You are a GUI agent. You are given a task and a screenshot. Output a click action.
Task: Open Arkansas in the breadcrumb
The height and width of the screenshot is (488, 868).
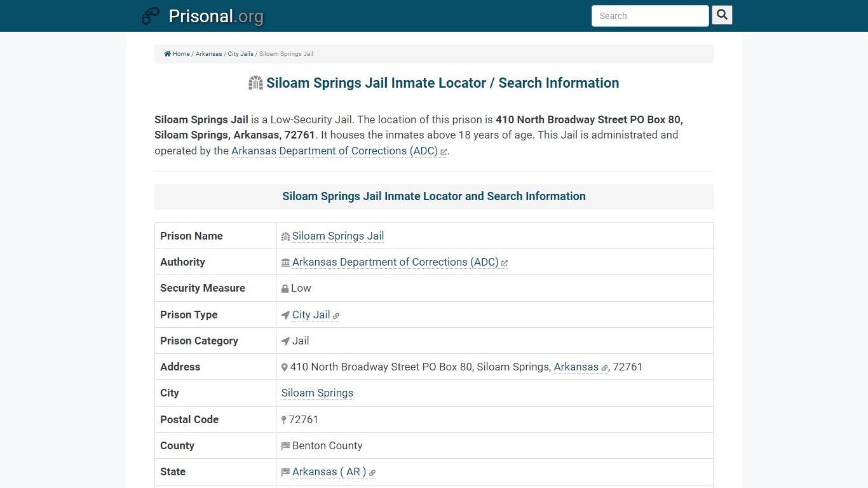tap(208, 54)
